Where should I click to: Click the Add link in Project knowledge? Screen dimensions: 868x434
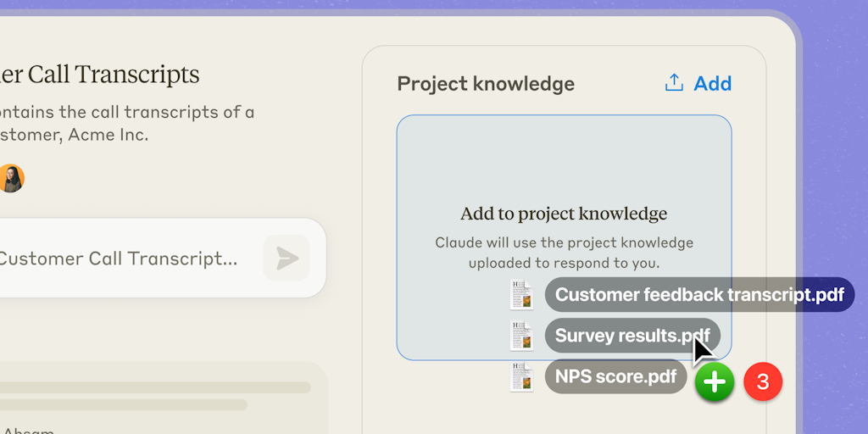pos(712,83)
